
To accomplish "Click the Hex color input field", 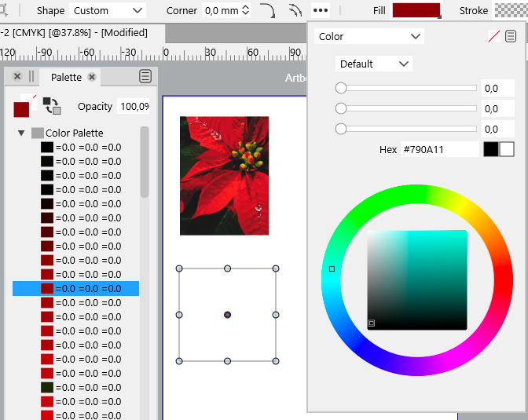I will tap(438, 149).
